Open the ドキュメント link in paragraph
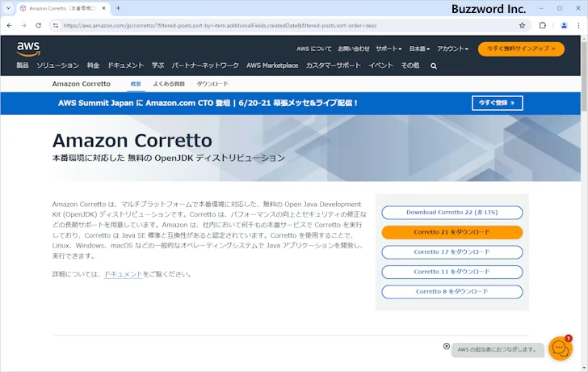Screen dimensions: 588x372 pyautogui.click(x=123, y=274)
